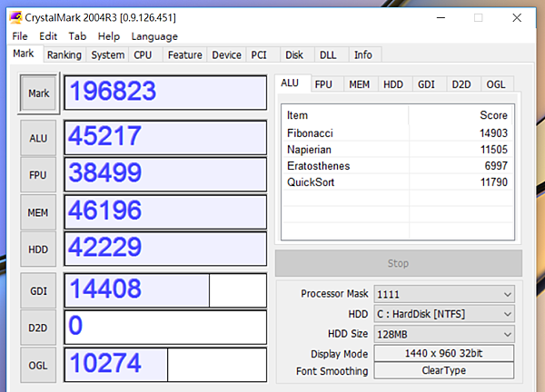Click the total score 196823

pos(165,93)
